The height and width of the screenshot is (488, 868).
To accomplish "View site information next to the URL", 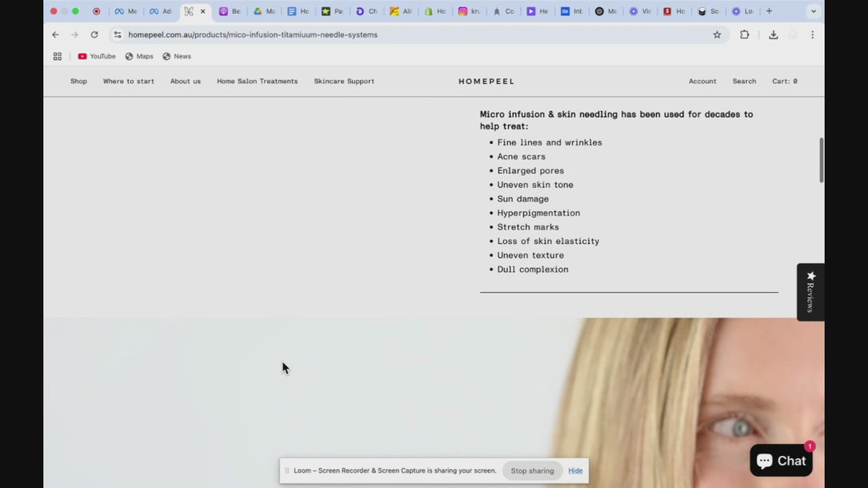I will 118,34.
